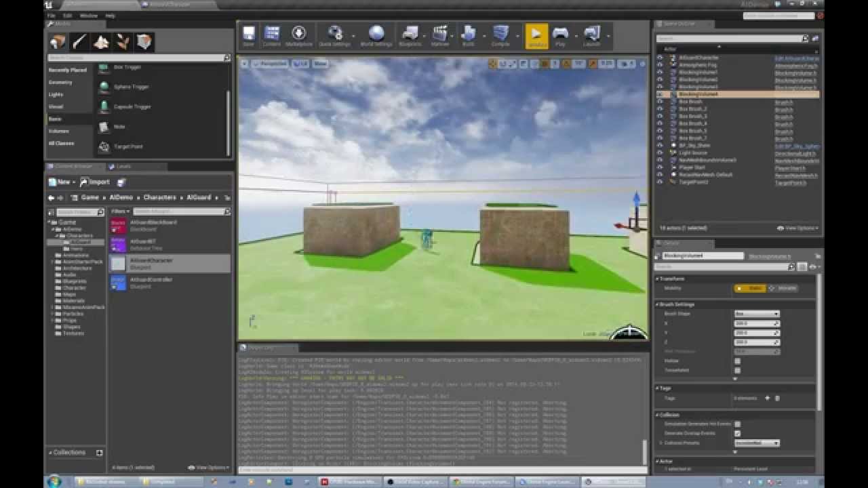Viewport: 868px width, 488px height.
Task: Click the actor name field in Details
Action: [x=702, y=256]
